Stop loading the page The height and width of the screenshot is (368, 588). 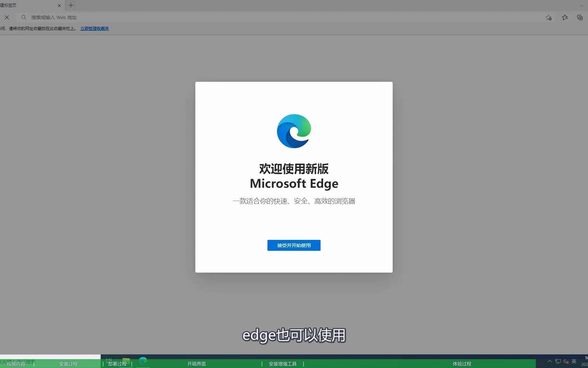[x=7, y=17]
